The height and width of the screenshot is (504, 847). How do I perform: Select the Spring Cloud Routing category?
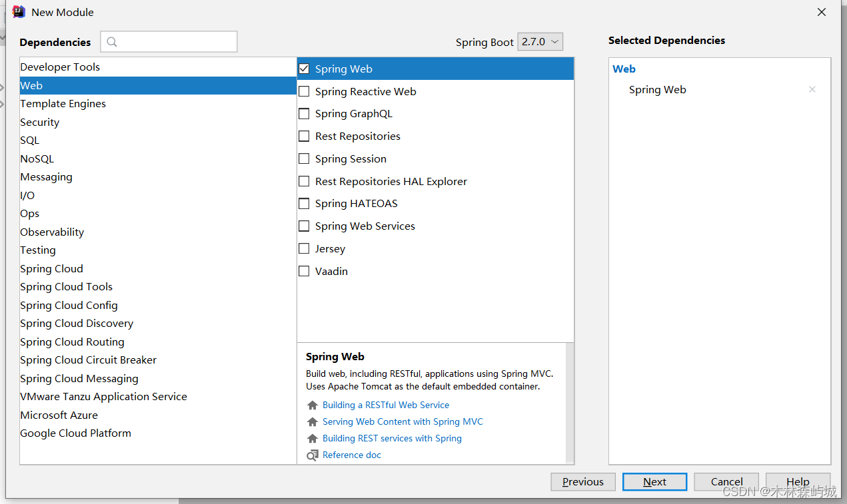click(x=158, y=342)
